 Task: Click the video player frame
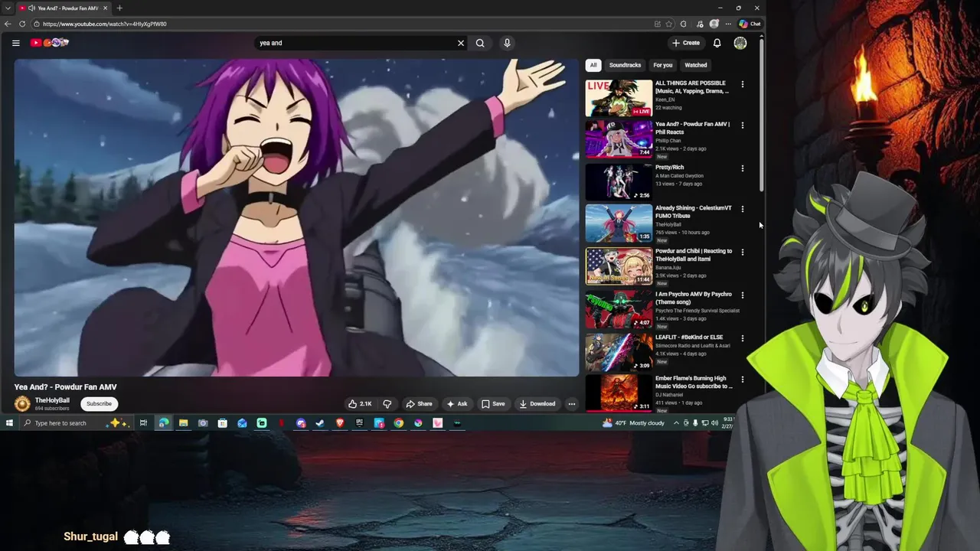point(296,218)
